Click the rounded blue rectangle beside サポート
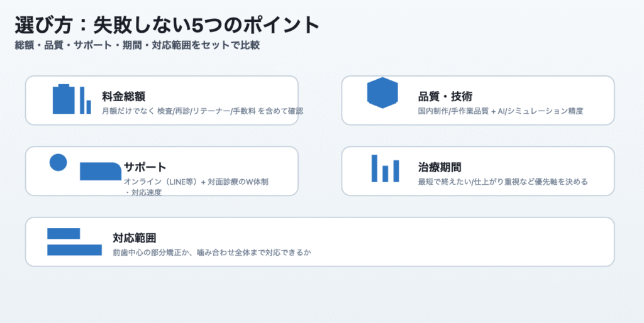Viewport: 644px width, 323px height. (x=101, y=171)
